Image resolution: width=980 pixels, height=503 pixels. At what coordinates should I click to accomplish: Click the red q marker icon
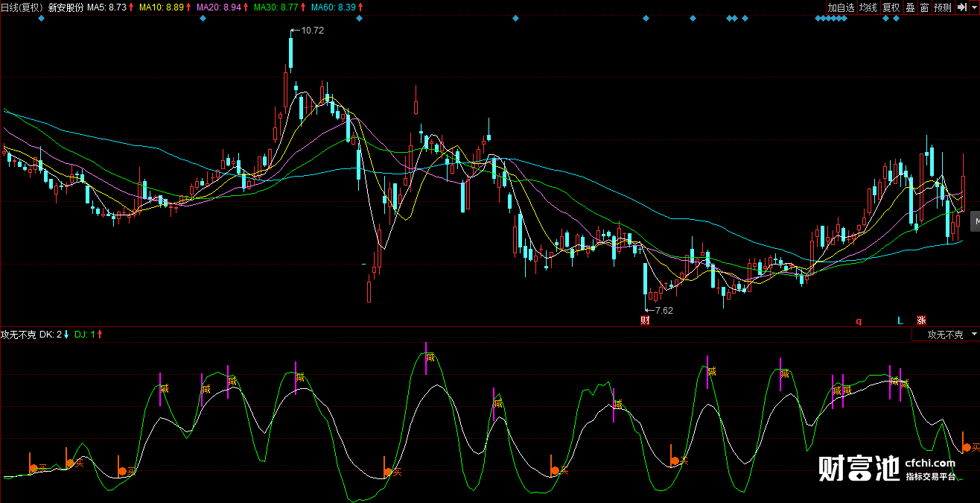tap(858, 322)
